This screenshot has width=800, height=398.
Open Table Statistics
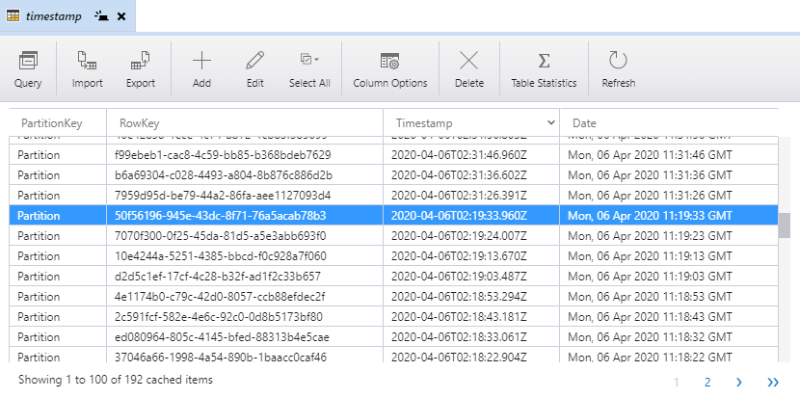point(544,69)
